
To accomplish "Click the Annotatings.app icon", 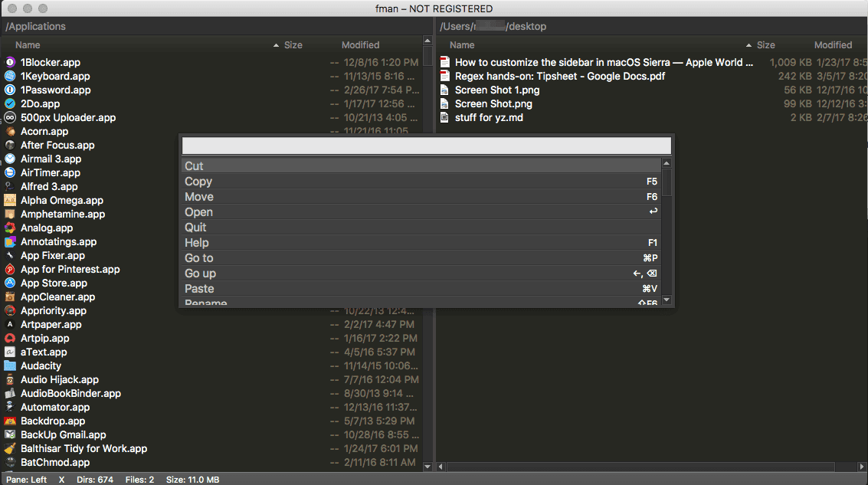I will pos(10,241).
